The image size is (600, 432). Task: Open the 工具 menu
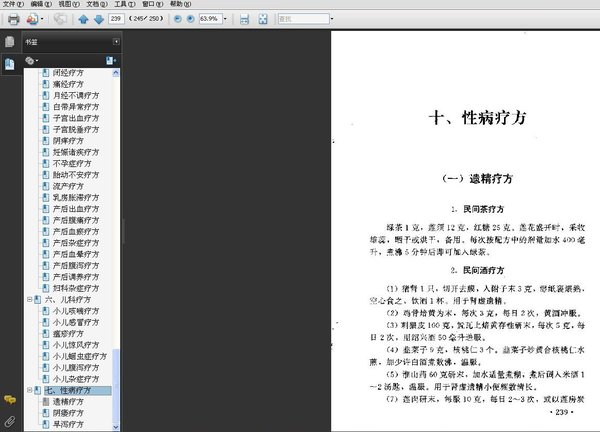[125, 4]
